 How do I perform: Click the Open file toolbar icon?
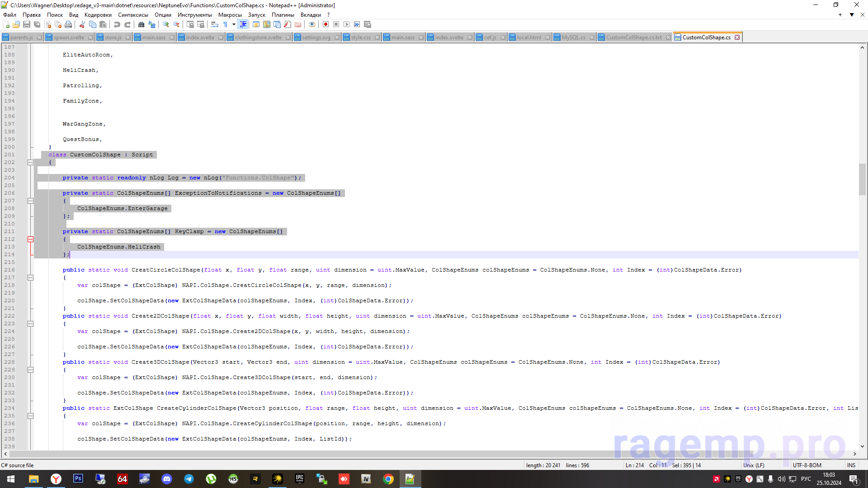pos(16,24)
